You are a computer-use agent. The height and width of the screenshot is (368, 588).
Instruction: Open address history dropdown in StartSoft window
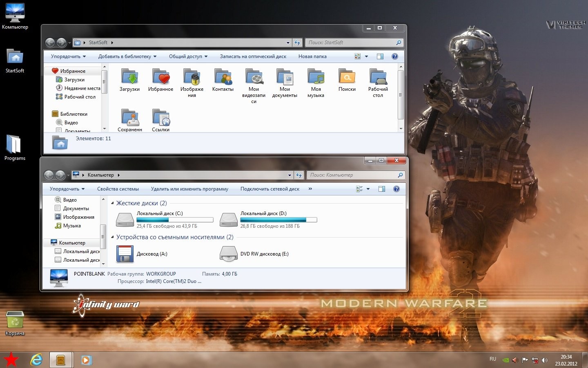pos(288,43)
